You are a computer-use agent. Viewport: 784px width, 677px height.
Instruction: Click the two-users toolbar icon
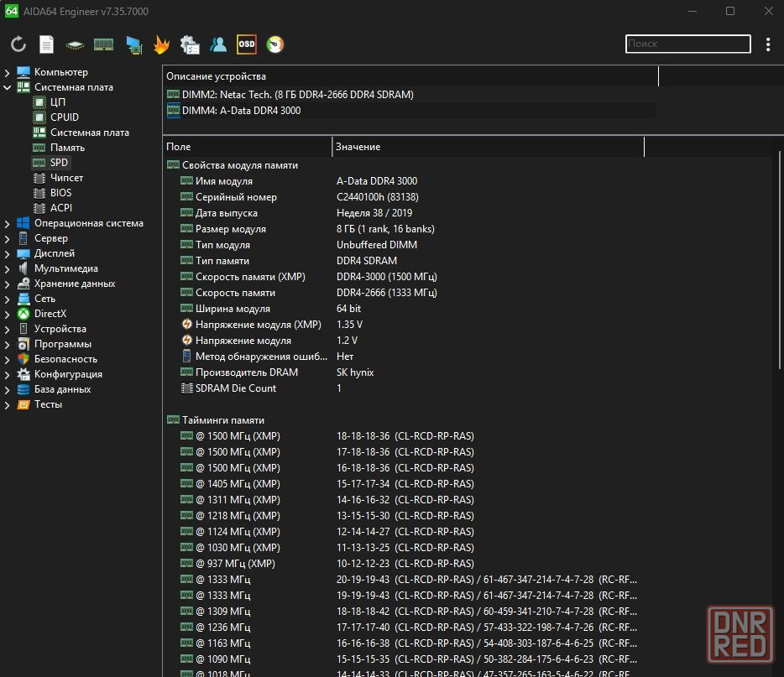(218, 44)
